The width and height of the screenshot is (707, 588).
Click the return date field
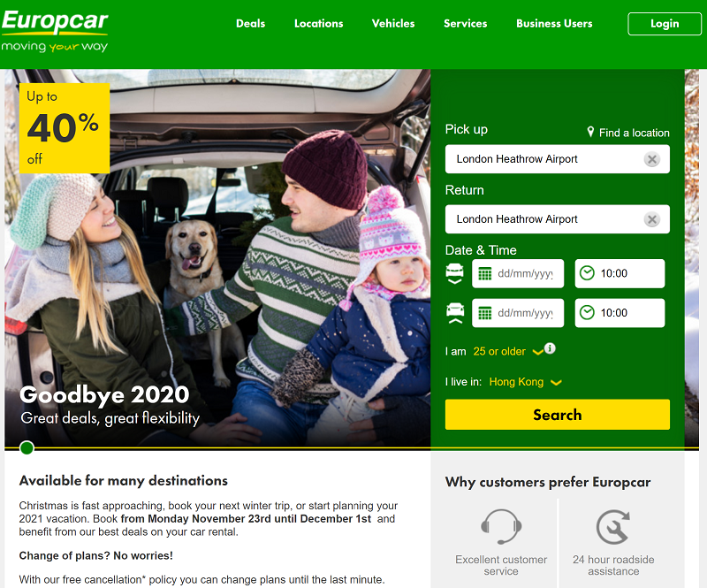click(x=518, y=313)
